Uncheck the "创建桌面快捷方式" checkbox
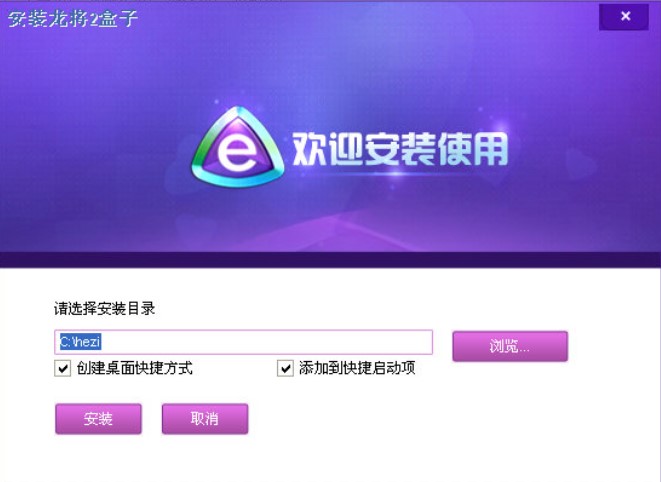The height and width of the screenshot is (482, 661). click(63, 369)
